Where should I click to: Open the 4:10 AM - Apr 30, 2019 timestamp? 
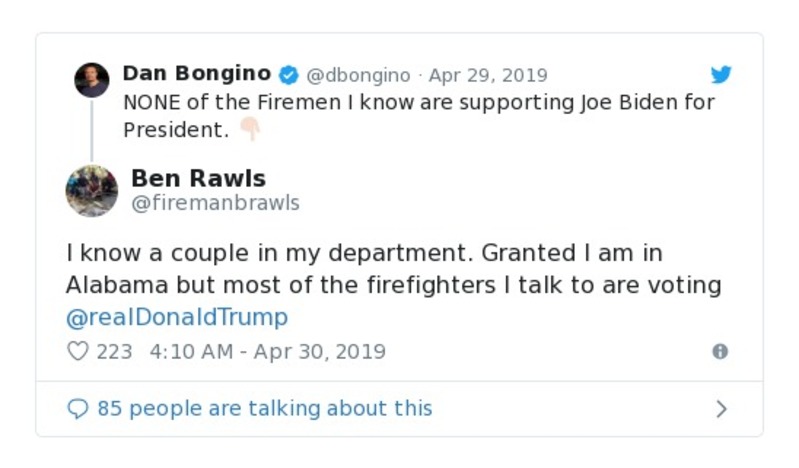[267, 352]
